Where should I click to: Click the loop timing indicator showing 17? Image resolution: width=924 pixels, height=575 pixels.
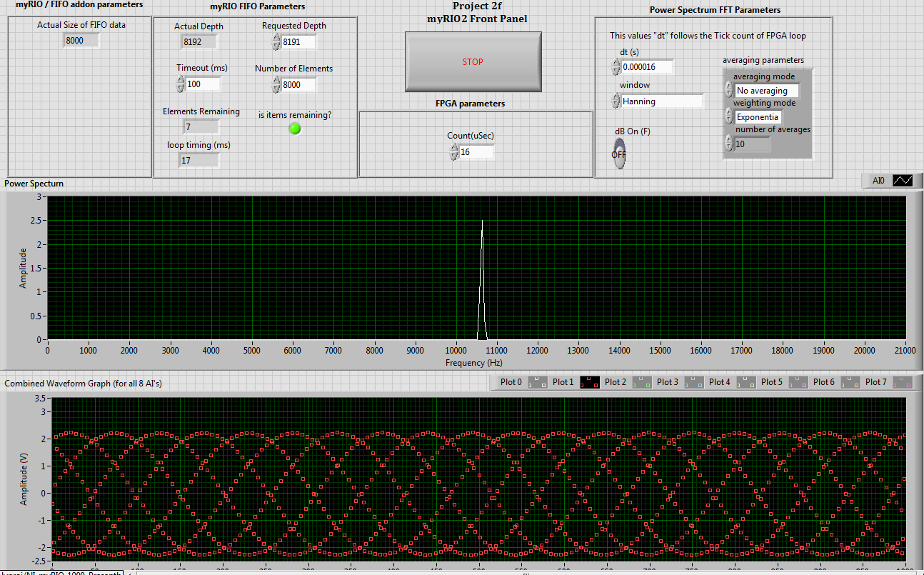199,161
